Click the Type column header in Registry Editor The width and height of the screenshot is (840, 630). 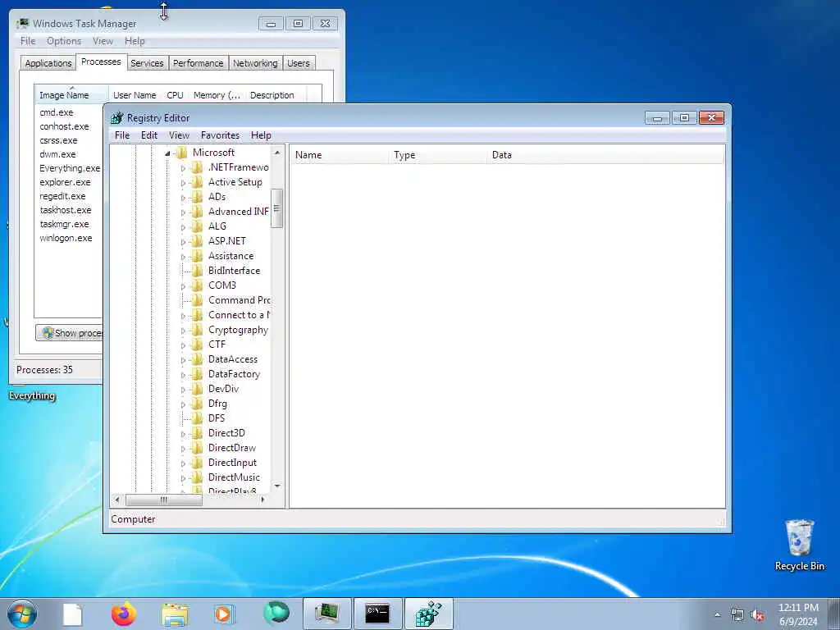coord(438,155)
